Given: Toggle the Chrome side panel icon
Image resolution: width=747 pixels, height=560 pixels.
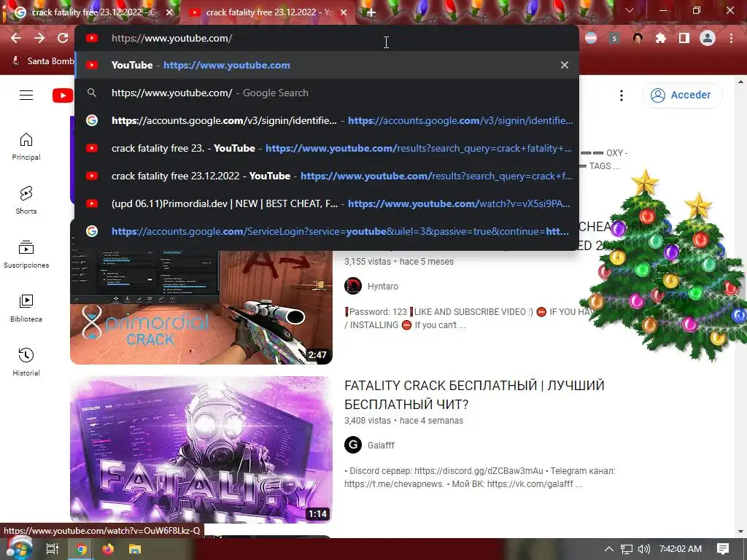Looking at the screenshot, I should click(x=684, y=38).
